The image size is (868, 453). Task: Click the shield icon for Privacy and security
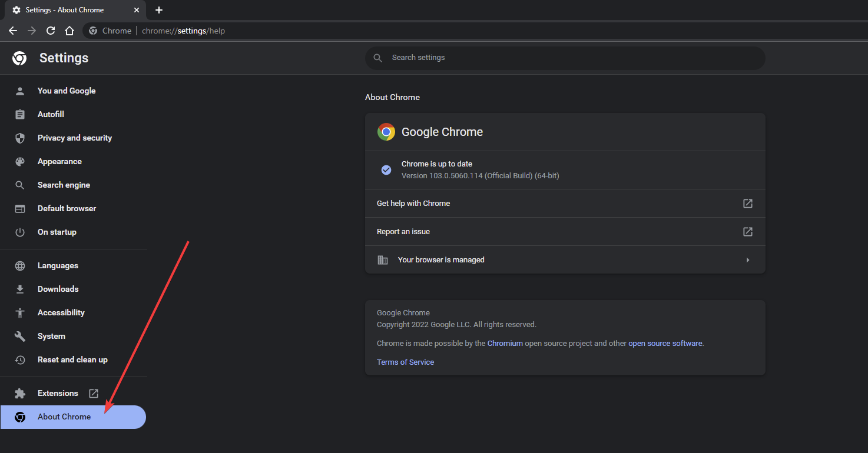tap(20, 138)
